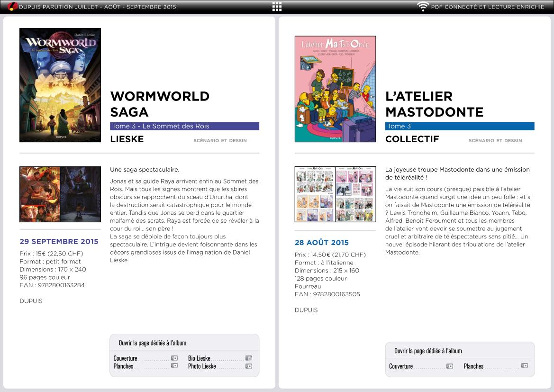Open L'Atelier Mastodonte dedicated album page link

[428, 351]
